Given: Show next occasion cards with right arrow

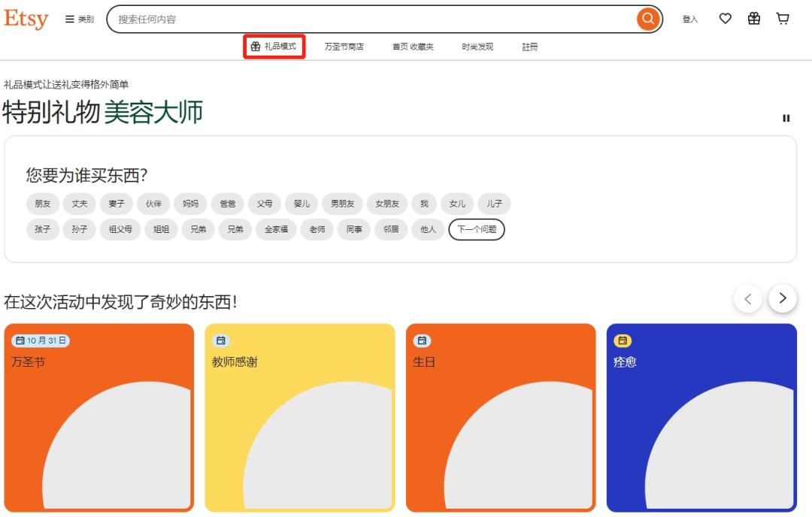Looking at the screenshot, I should (x=782, y=298).
